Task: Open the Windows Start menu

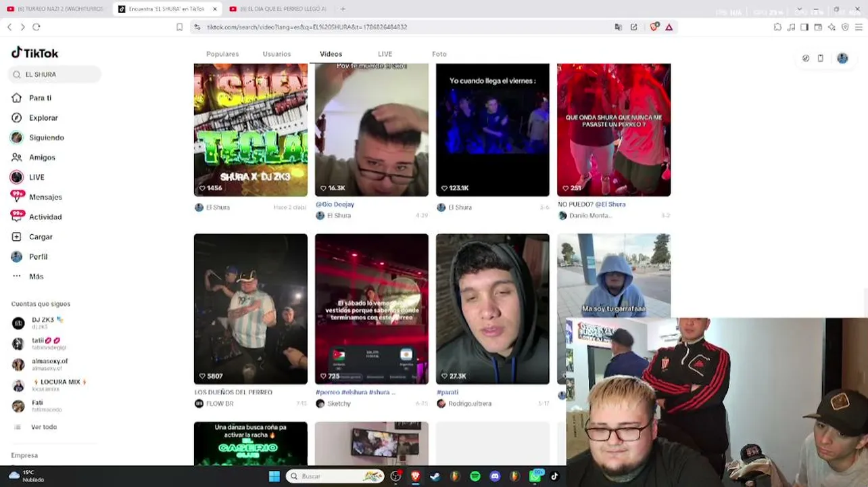Action: [x=274, y=476]
